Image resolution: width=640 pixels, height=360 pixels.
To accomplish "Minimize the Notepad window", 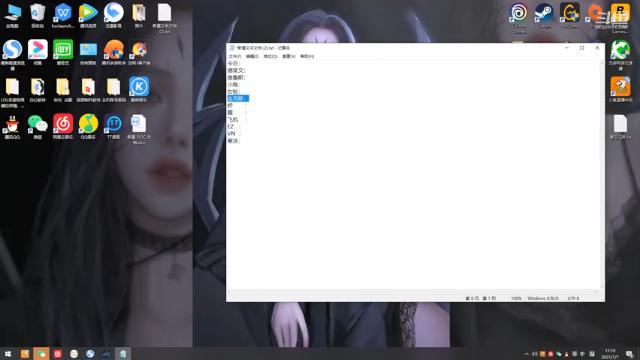I will tap(567, 48).
